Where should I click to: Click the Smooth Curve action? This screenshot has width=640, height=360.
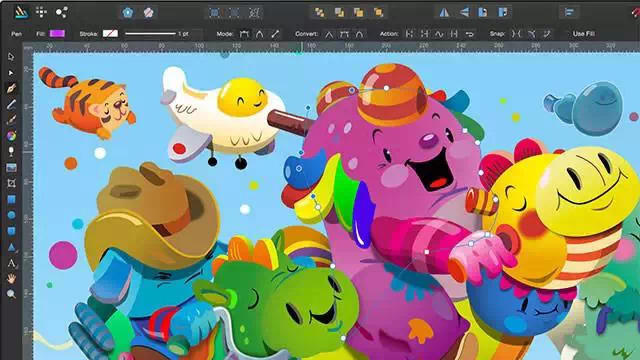click(439, 34)
